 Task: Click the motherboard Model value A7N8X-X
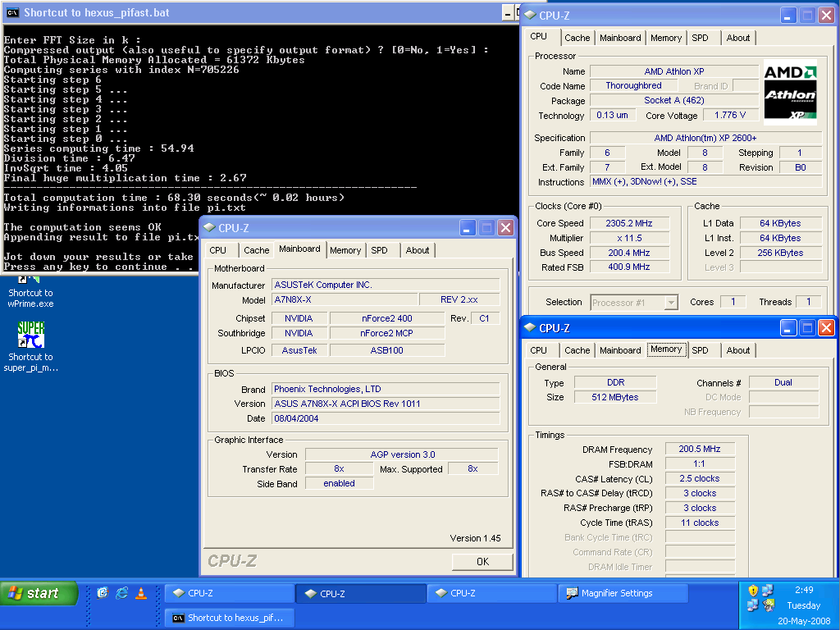[345, 299]
